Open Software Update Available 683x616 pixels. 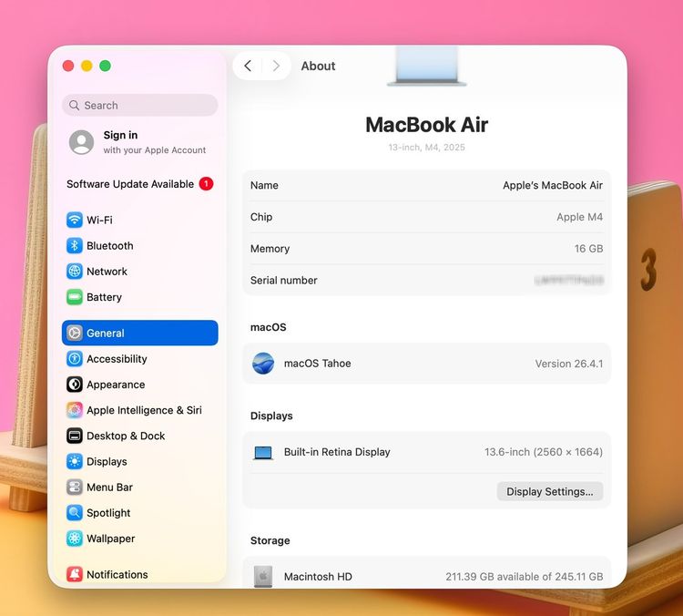point(140,184)
